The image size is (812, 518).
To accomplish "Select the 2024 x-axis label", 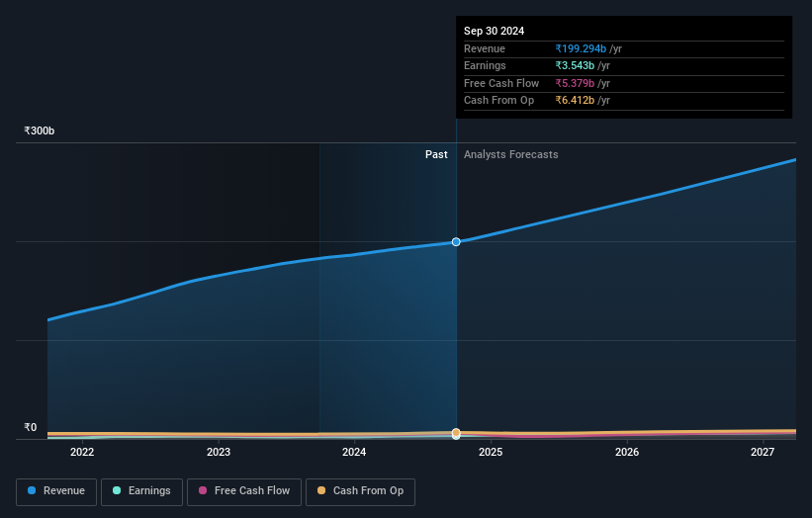I will [354, 452].
